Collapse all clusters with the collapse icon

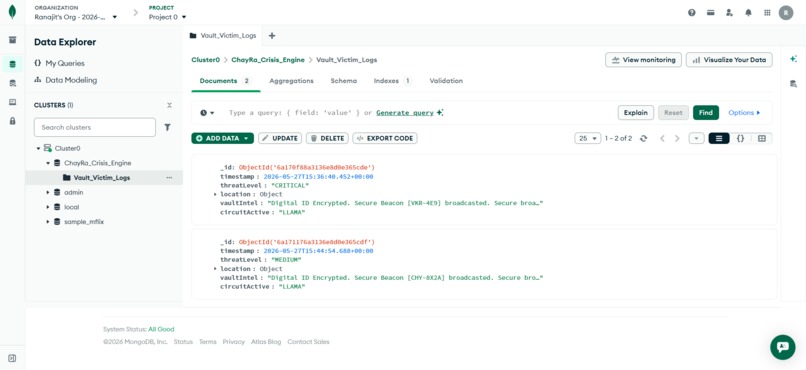(x=169, y=105)
